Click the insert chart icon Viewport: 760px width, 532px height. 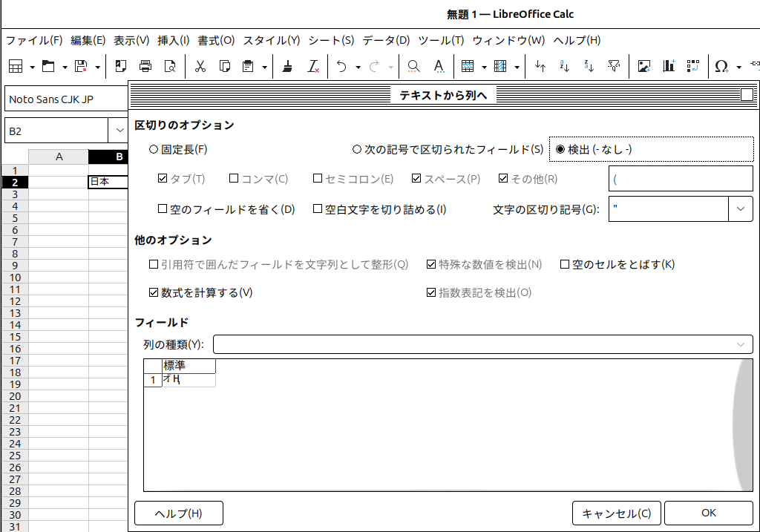pyautogui.click(x=669, y=66)
